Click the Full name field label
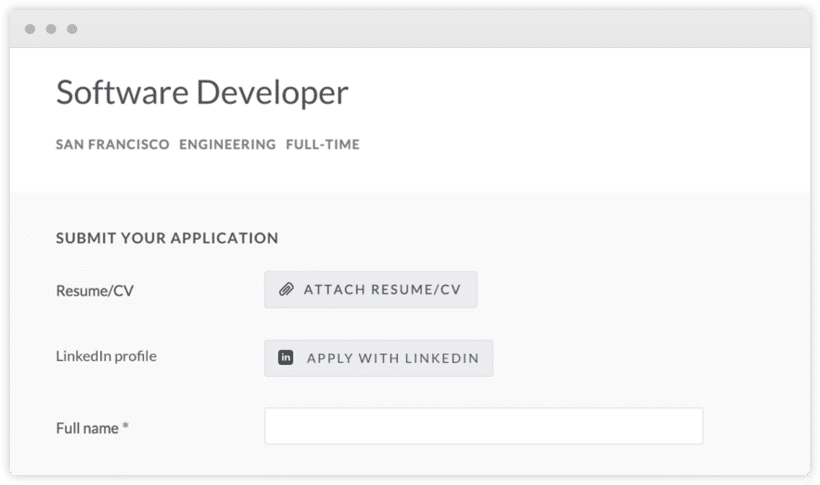820x485 pixels. (87, 428)
